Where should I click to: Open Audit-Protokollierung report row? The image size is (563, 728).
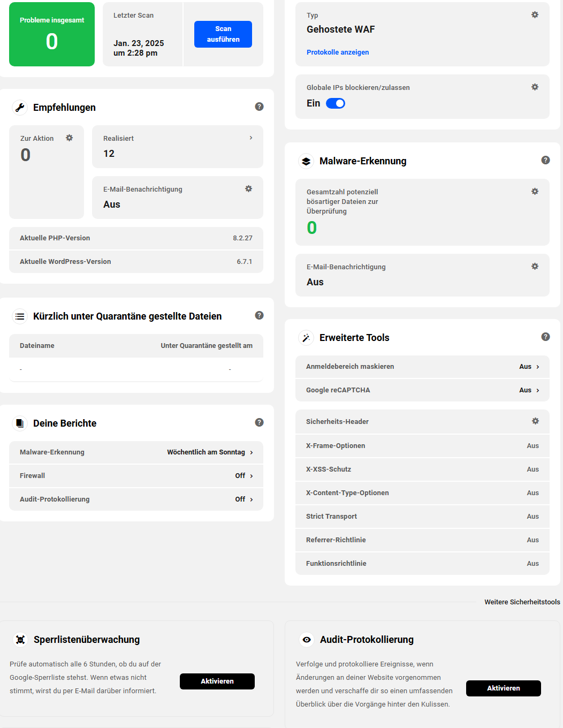[136, 499]
